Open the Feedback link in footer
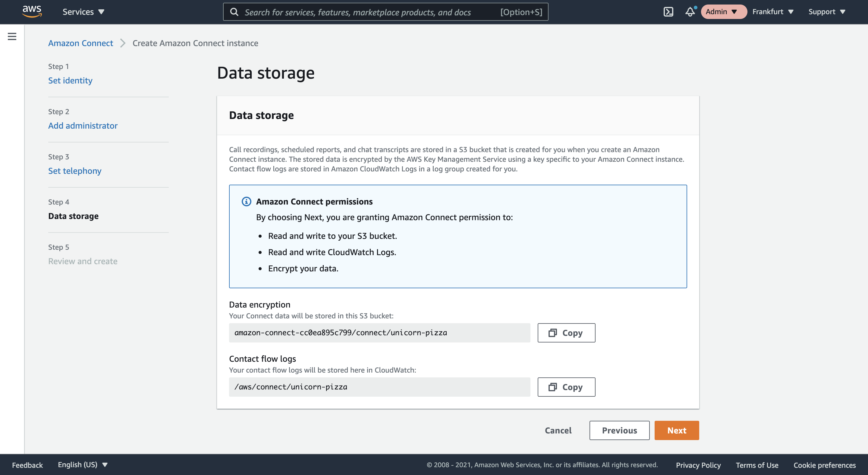Viewport: 868px width, 475px height. (x=27, y=465)
